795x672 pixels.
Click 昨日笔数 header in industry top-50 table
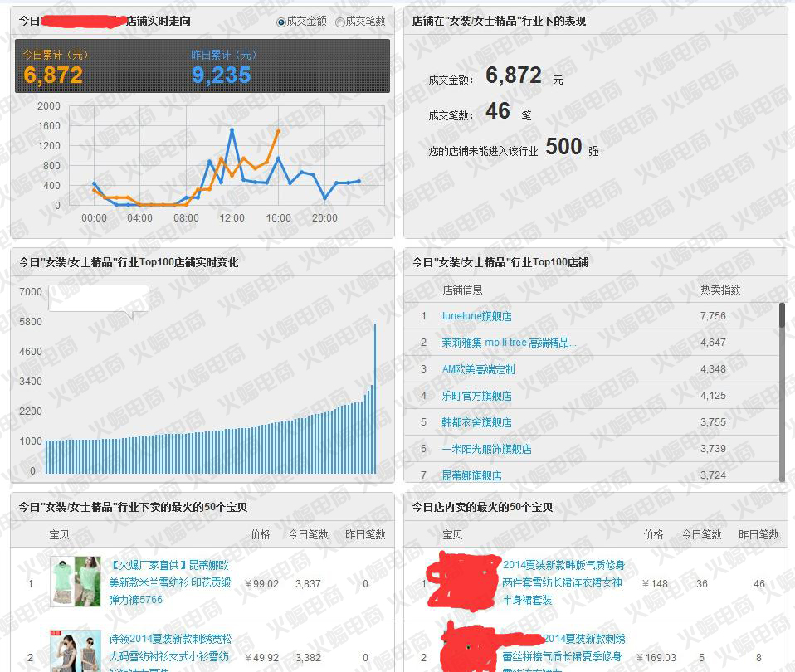coord(366,534)
